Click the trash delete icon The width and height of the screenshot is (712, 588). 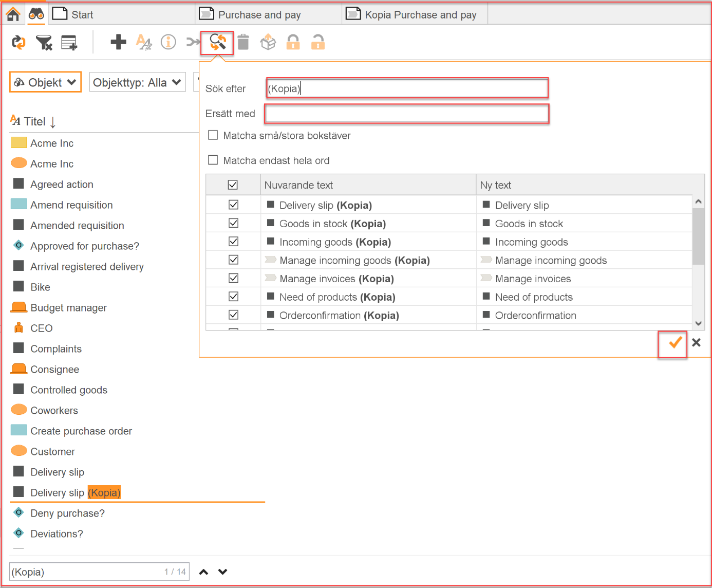click(x=243, y=42)
